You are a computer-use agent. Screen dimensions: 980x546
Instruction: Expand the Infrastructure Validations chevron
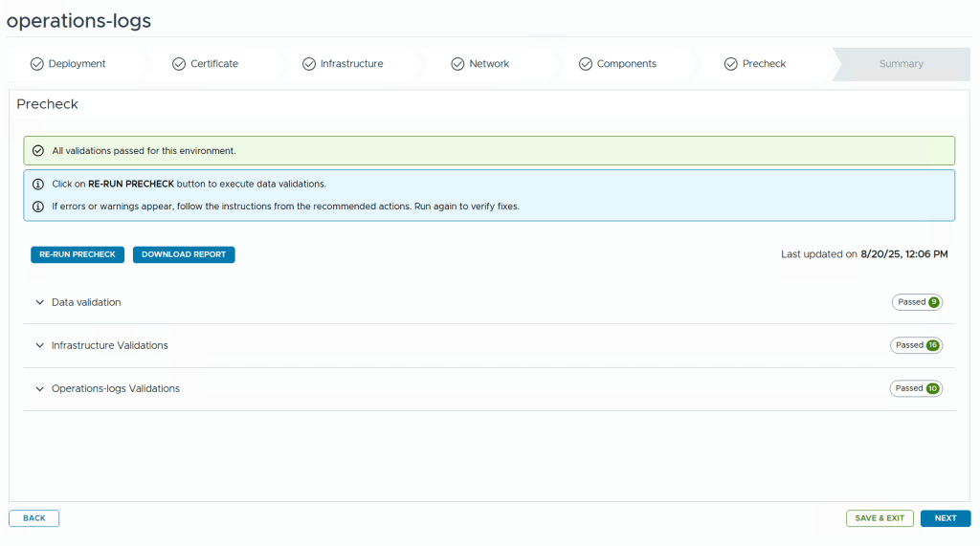[x=39, y=345]
